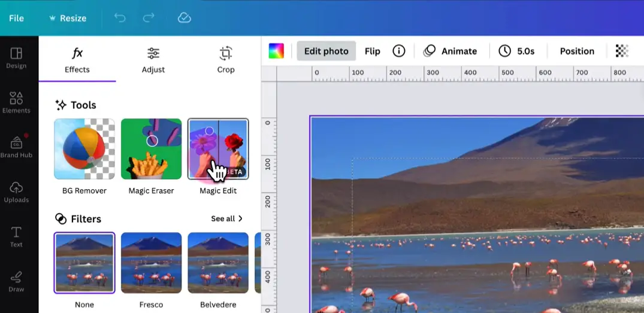Click the Edit photo button
This screenshot has width=644, height=313.
click(x=326, y=51)
